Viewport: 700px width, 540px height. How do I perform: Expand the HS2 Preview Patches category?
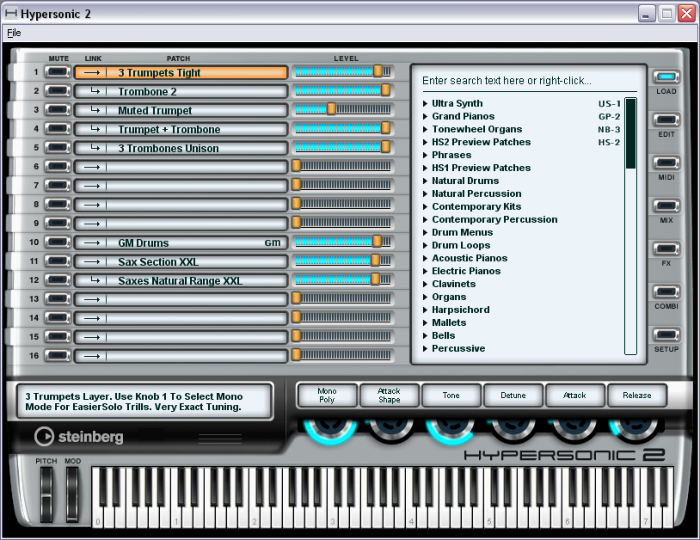[x=425, y=142]
